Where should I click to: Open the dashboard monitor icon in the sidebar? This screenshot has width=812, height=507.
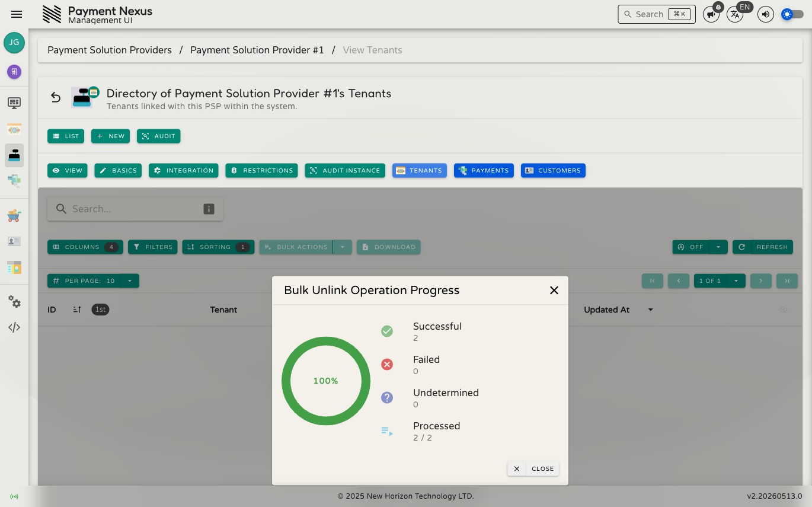point(14,103)
